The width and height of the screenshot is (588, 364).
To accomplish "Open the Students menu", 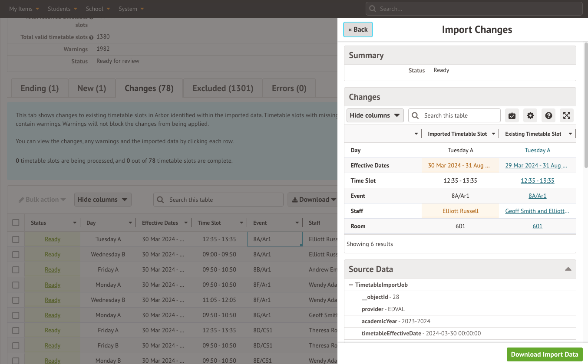I will click(63, 9).
